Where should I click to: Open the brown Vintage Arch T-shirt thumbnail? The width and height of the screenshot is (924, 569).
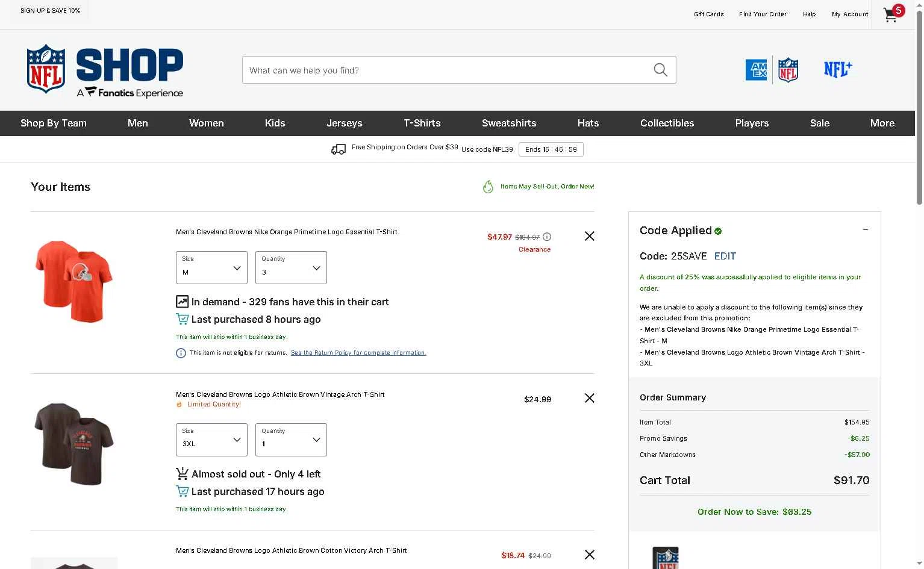point(74,444)
